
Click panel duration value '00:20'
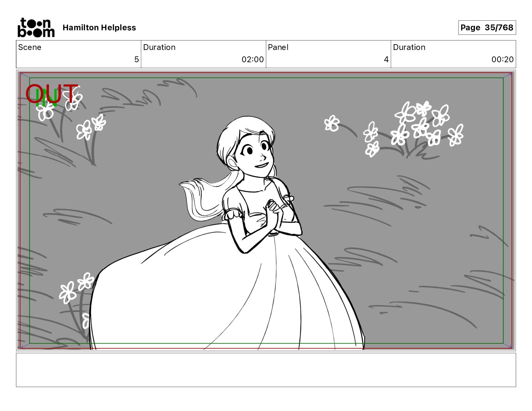click(x=502, y=59)
